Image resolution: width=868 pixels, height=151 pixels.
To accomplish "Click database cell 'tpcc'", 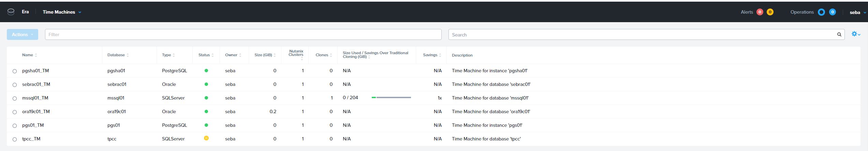I will (112, 139).
